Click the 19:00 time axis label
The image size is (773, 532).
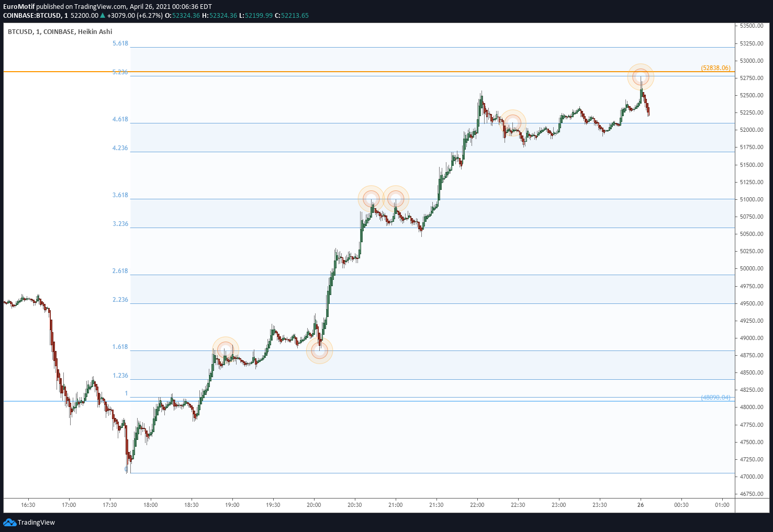tap(232, 505)
